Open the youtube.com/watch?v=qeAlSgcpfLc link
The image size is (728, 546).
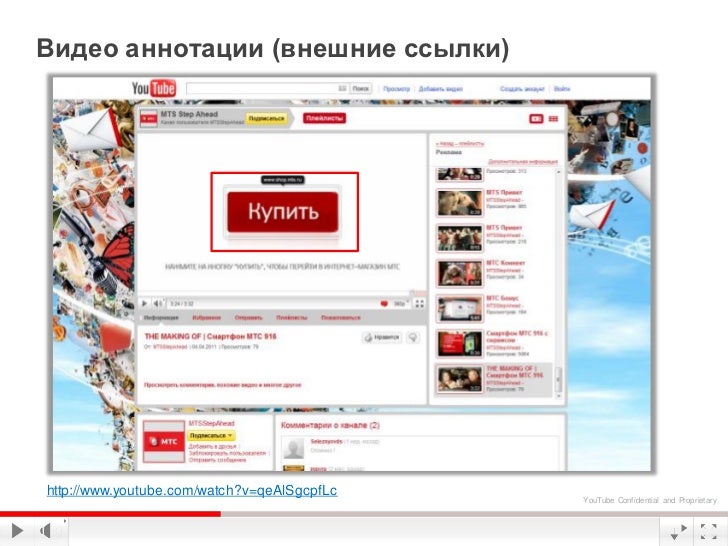192,491
